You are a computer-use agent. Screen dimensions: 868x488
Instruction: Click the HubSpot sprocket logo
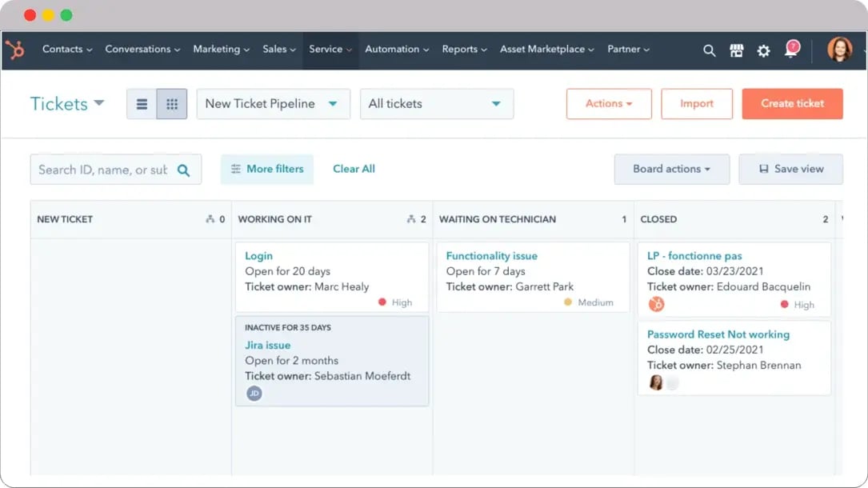tap(15, 50)
